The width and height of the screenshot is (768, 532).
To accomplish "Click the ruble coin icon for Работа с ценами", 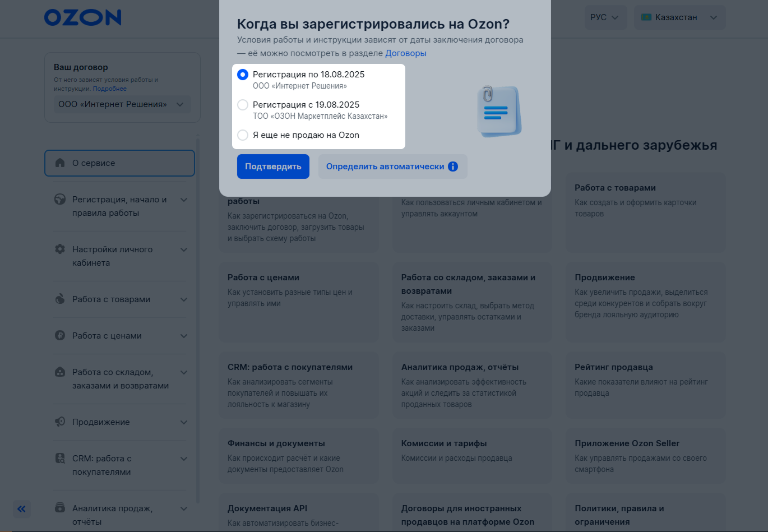I will (x=60, y=336).
